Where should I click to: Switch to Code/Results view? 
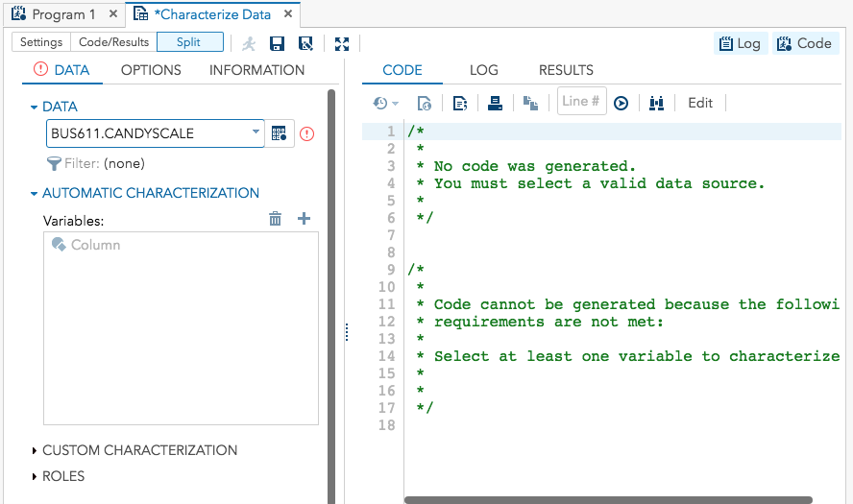pos(113,42)
